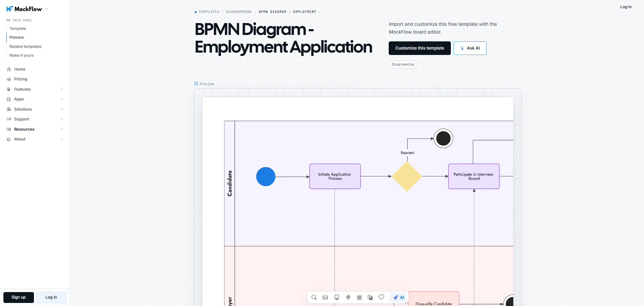
Task: Click the paperclip icon in bottom toolbar
Action: click(348, 297)
